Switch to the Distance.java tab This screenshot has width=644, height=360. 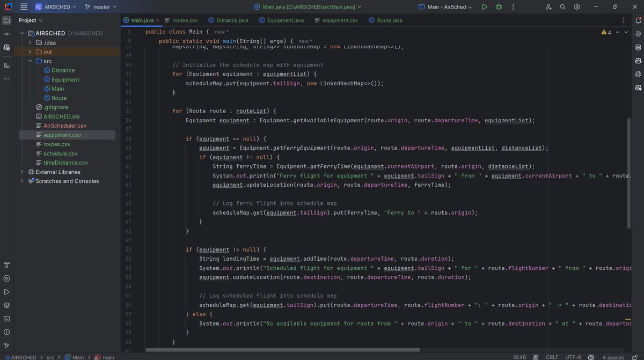point(227,20)
